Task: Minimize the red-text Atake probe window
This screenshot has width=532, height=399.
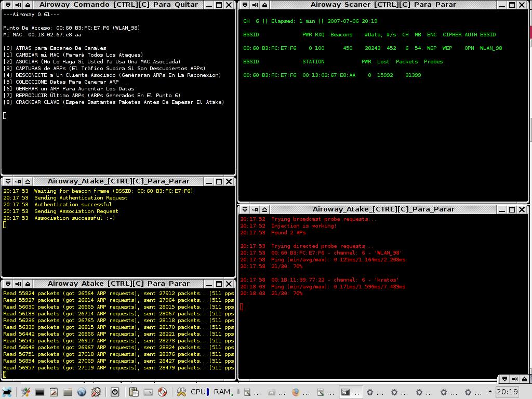Action: 502,210
